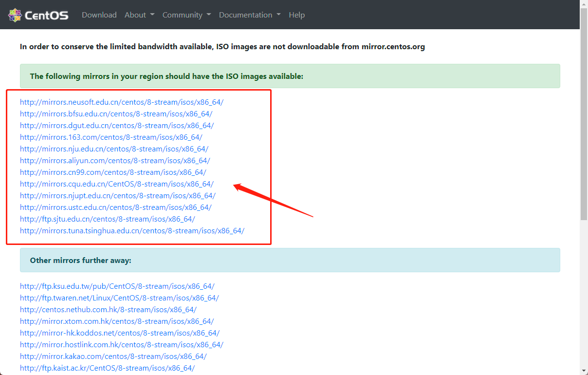Open the mirrors.cqu.edu.cn mirror link
The height and width of the screenshot is (375, 588).
tap(117, 184)
